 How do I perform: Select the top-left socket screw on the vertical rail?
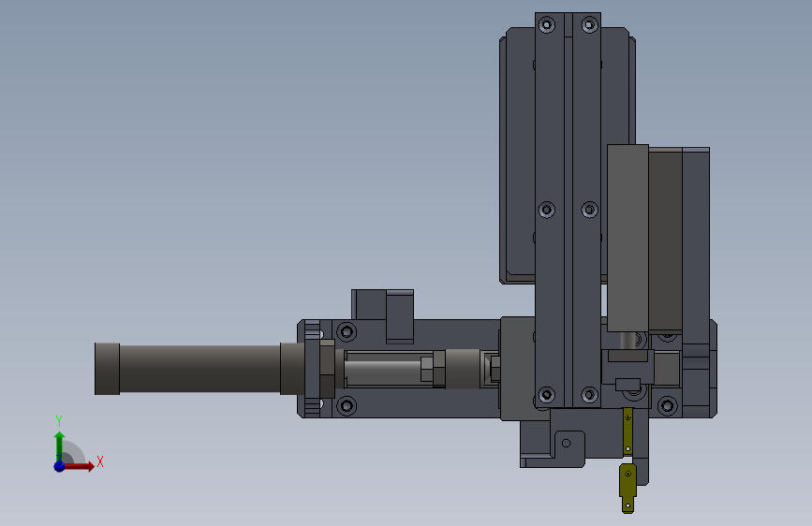pos(546,24)
